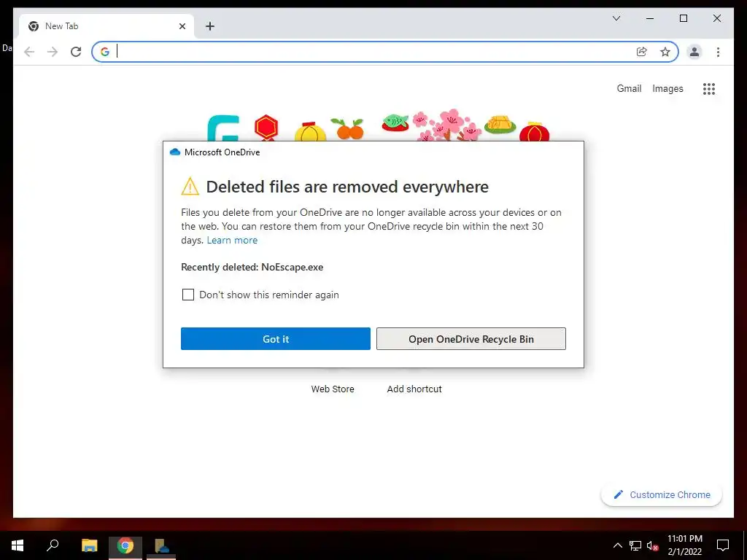Image resolution: width=747 pixels, height=560 pixels.
Task: Maximize the Chrome window
Action: coord(683,18)
